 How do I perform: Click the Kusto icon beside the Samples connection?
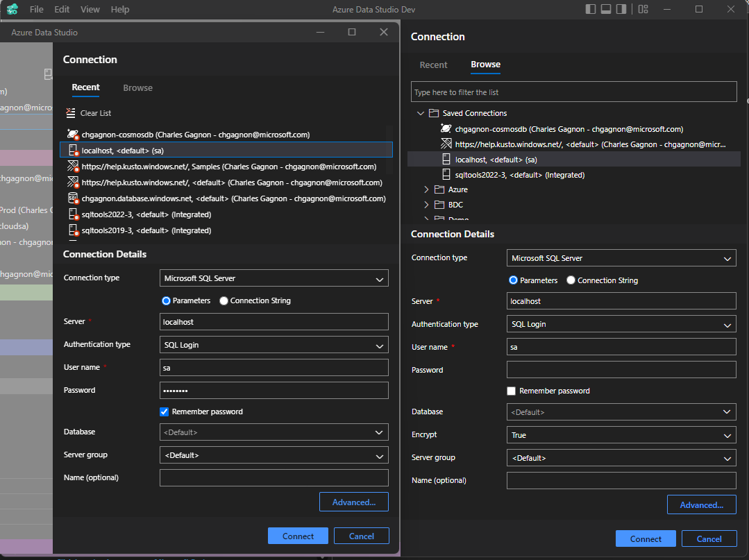pos(73,166)
